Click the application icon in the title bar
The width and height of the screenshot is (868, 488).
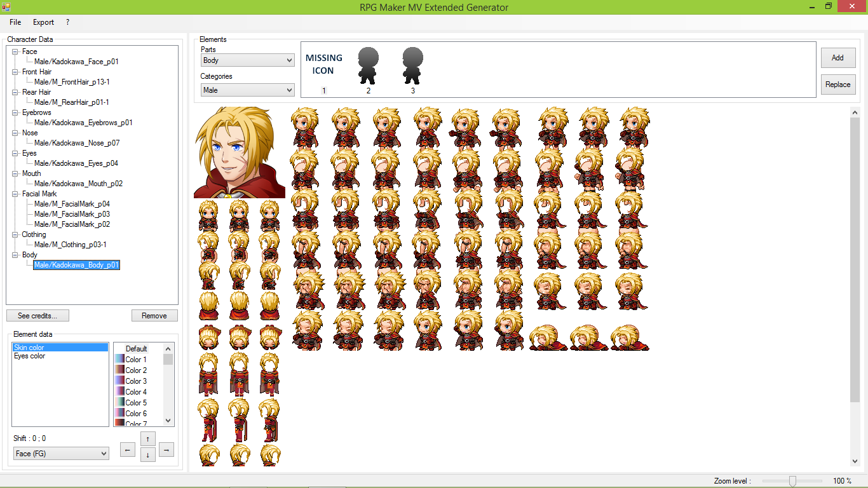[x=6, y=7]
